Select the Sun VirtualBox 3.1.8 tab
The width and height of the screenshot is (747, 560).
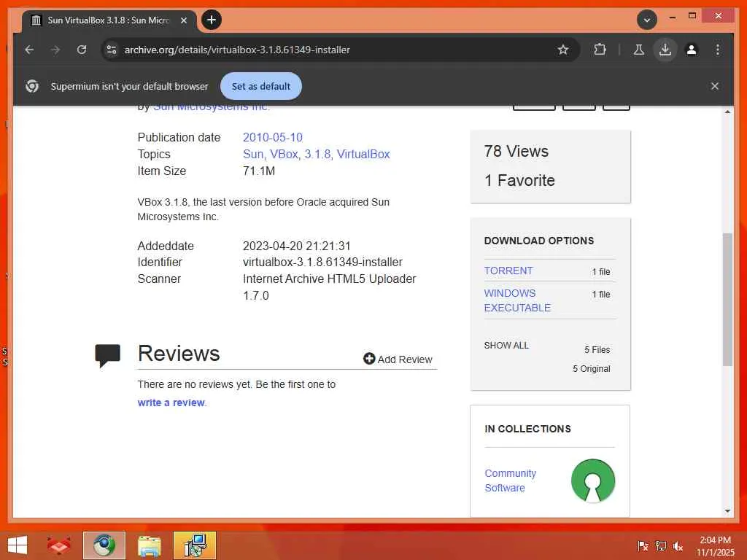pyautogui.click(x=109, y=20)
